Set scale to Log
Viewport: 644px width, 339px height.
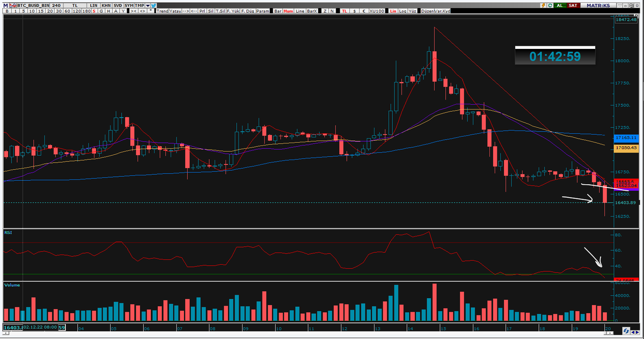[x=402, y=11]
